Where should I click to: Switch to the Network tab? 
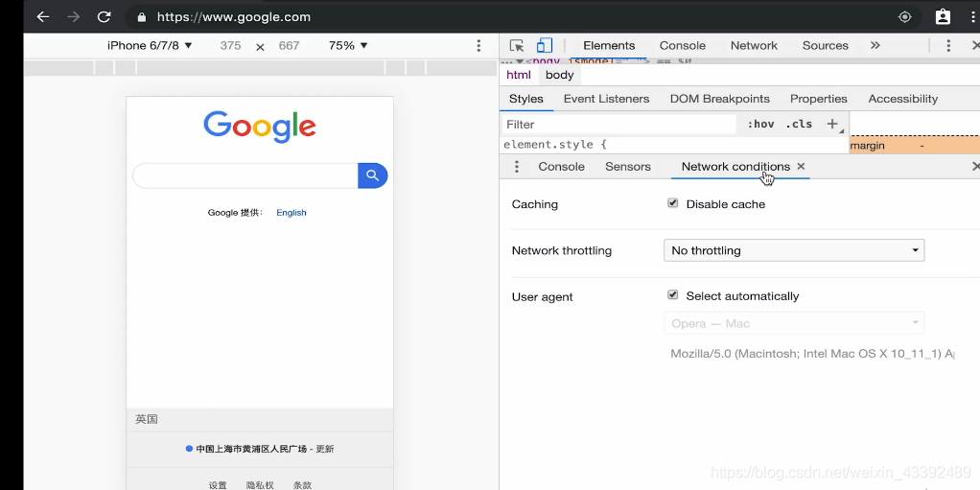[x=754, y=46]
